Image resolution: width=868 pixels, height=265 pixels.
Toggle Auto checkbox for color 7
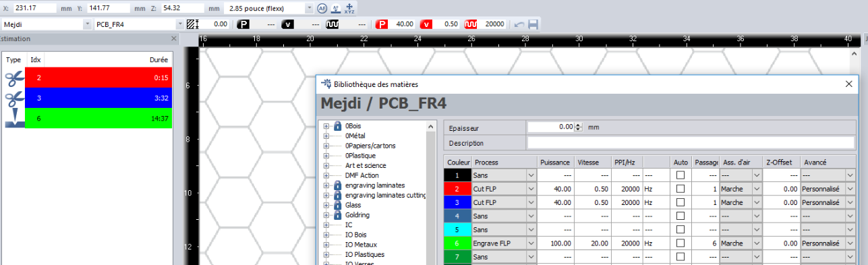(x=681, y=257)
